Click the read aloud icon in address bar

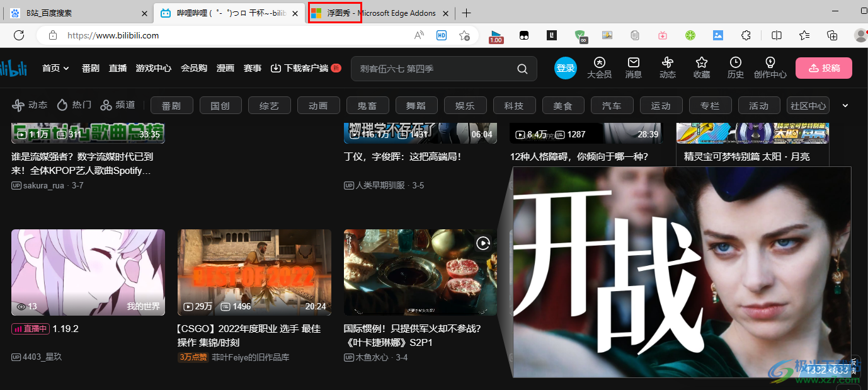pyautogui.click(x=419, y=35)
